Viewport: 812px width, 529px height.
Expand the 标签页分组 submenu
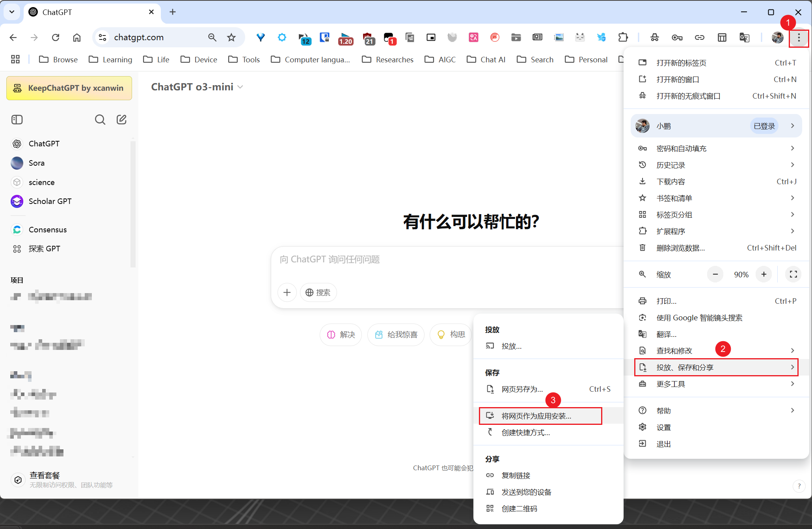point(716,215)
